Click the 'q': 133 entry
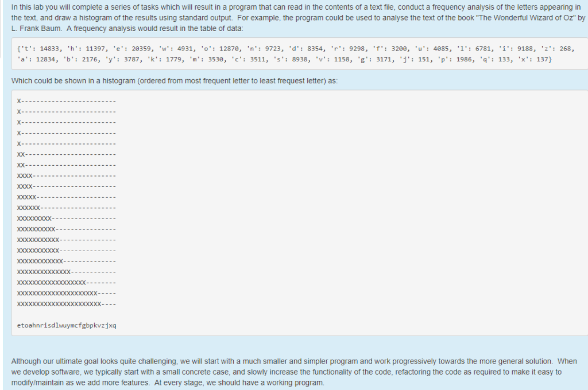The height and width of the screenshot is (390, 588). [494, 59]
